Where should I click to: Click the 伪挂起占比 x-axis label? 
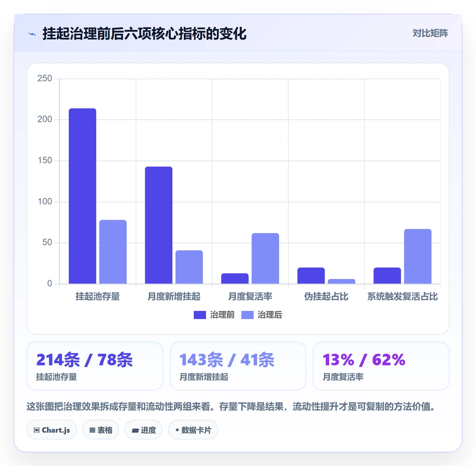tap(326, 297)
